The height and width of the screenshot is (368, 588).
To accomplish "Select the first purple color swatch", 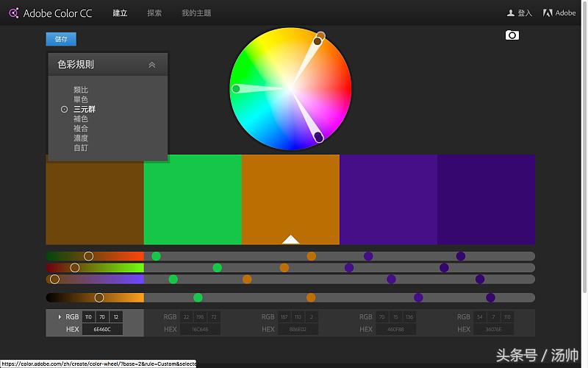I will 389,199.
